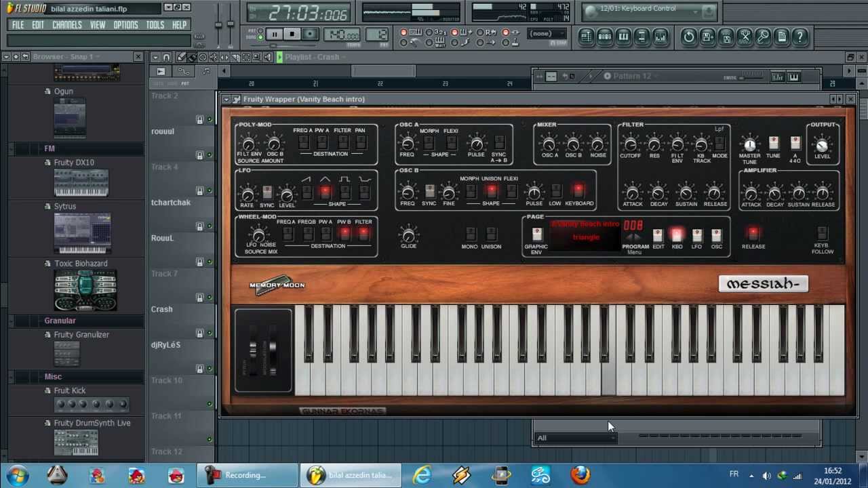Open the TOOLS menu

[155, 25]
